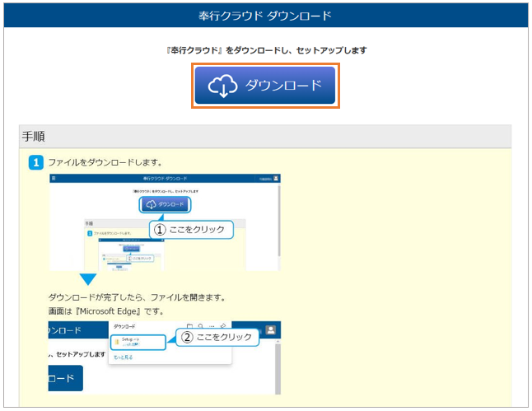This screenshot has height=411, width=532.
Task: Click the scrollbar in the Edge illustration
Action: click(x=278, y=367)
